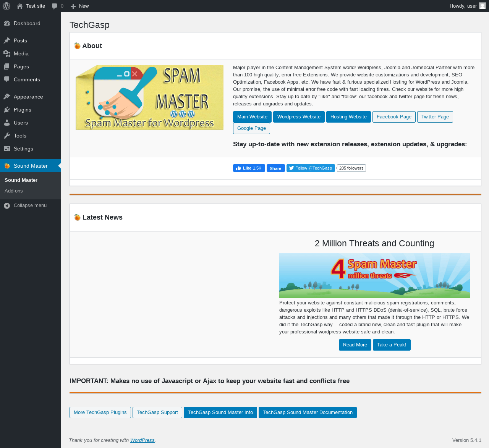Click the 2 Million Threats and Counting headline
The width and height of the screenshot is (489, 448).
[x=374, y=243]
